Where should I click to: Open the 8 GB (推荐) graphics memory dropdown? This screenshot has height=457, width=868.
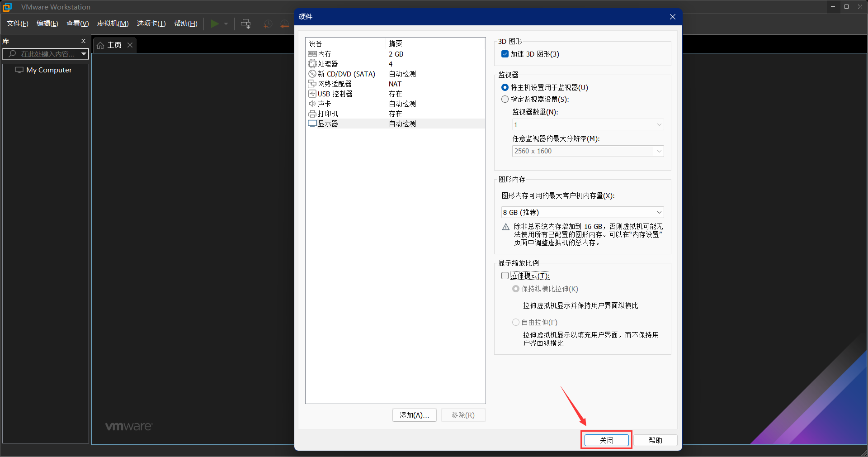[x=582, y=212]
